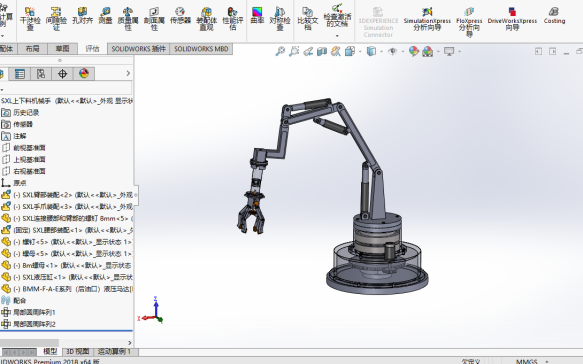Toggle hide/show items eye icon
This screenshot has height=364, width=583.
tap(392, 51)
